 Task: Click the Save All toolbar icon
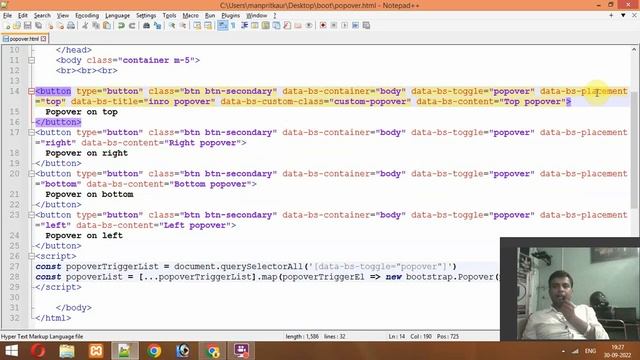(x=38, y=25)
